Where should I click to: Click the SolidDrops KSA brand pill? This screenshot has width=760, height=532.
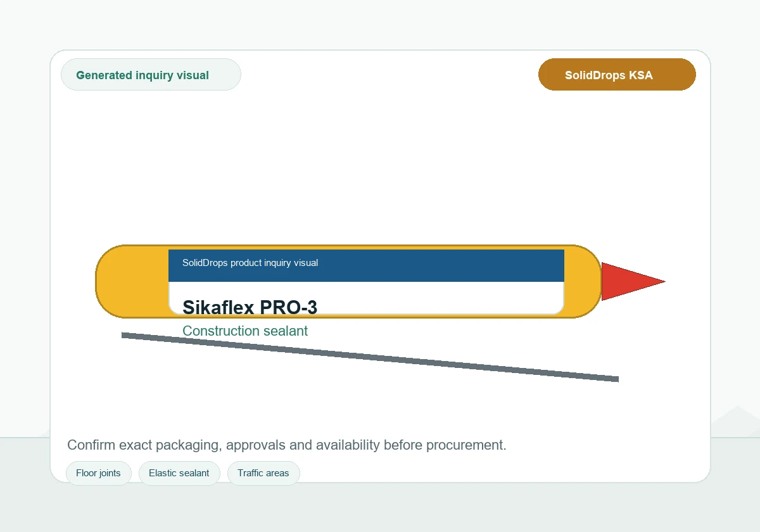[x=617, y=75]
